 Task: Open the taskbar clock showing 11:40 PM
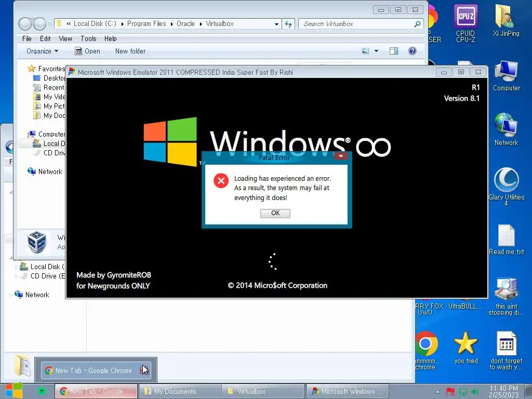(504, 391)
